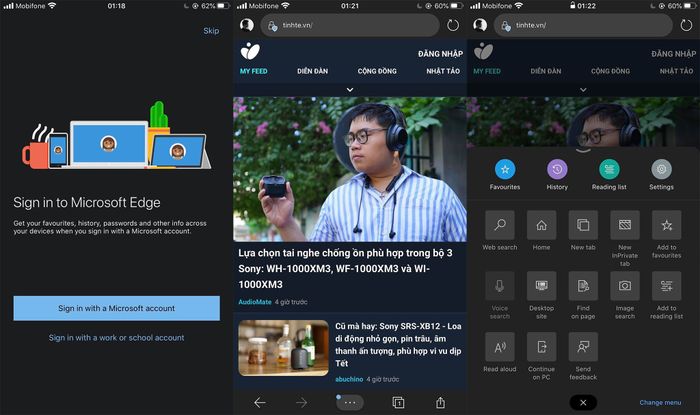The image size is (700, 415).
Task: Open the headphone article photo
Action: [350, 170]
